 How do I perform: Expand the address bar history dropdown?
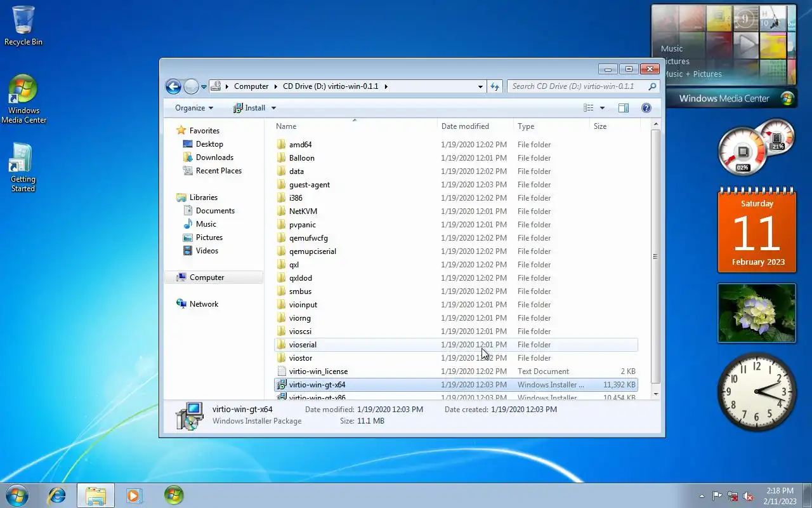click(x=480, y=86)
